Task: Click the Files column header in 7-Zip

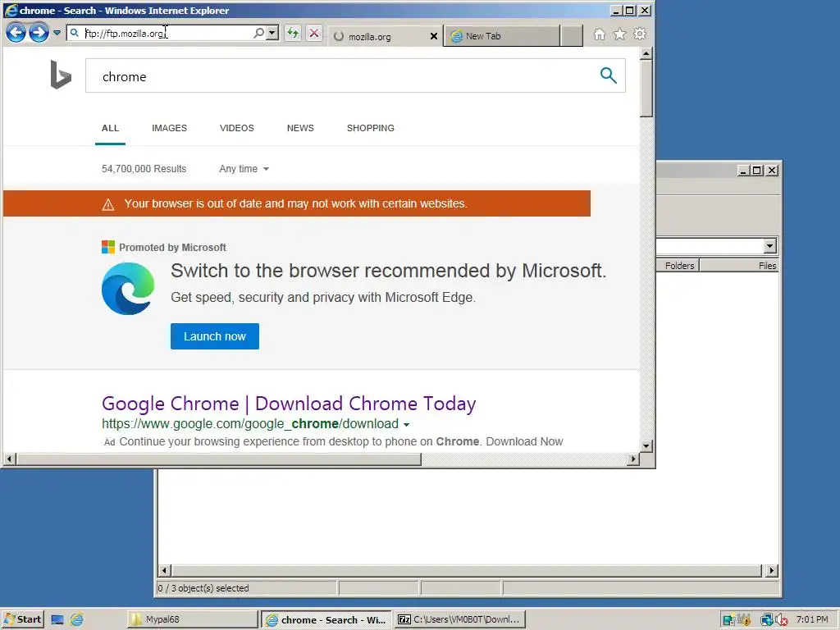Action: click(x=739, y=266)
